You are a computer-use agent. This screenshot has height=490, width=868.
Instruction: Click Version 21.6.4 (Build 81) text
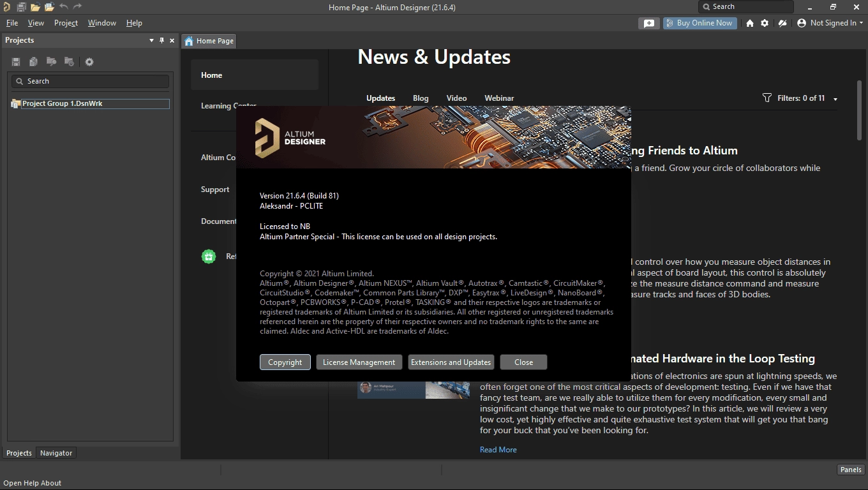(x=299, y=195)
